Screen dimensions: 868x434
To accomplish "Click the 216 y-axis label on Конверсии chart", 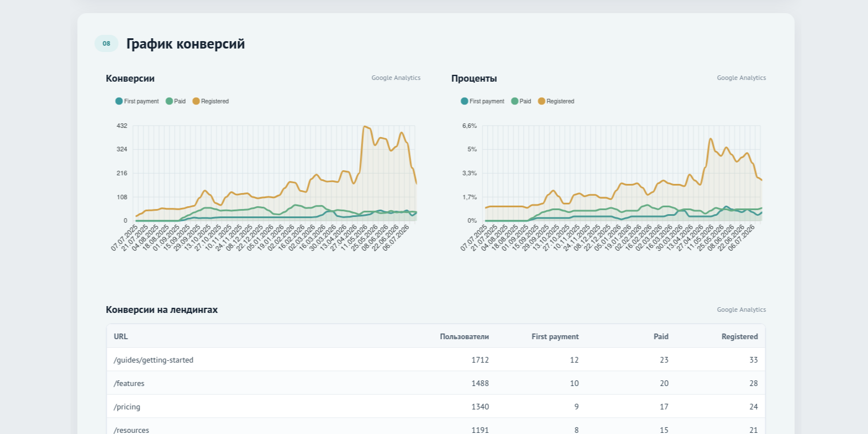I will [x=122, y=173].
